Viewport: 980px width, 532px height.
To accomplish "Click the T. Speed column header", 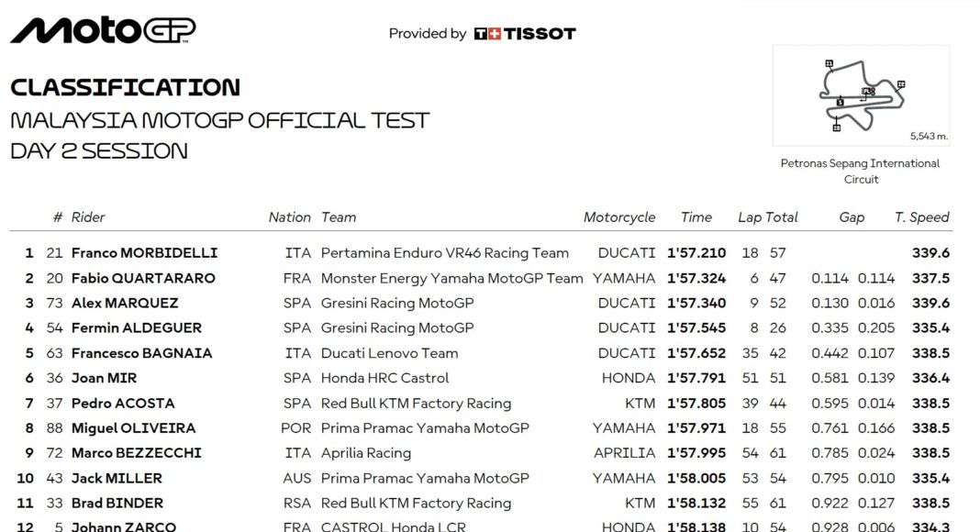I will click(x=922, y=217).
